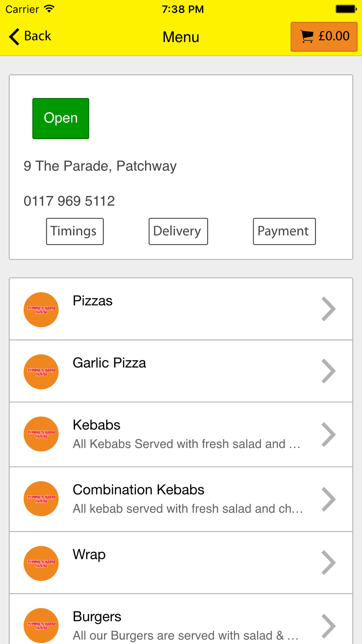Tap the Garlic Pizza logo icon

41,372
